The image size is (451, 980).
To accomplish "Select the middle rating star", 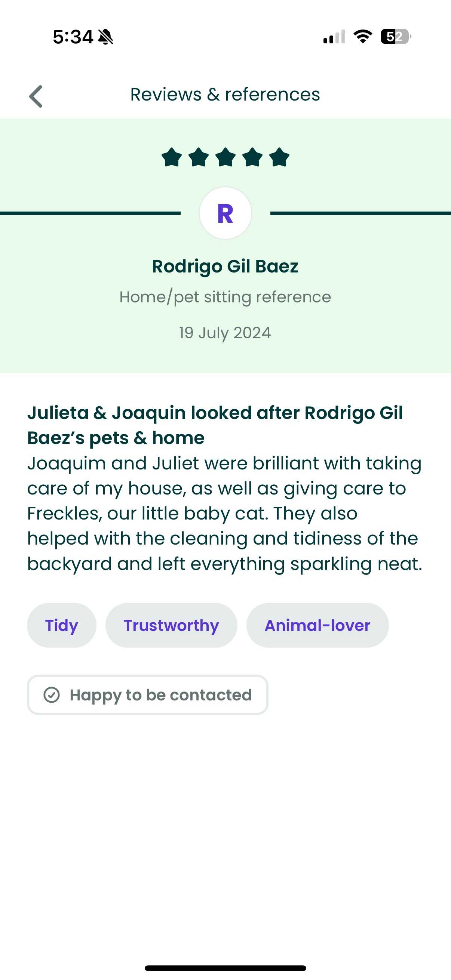I will [x=226, y=157].
